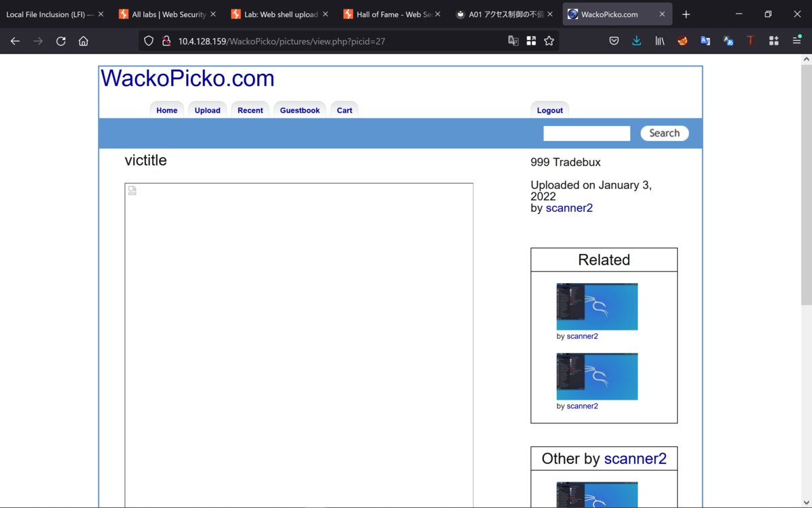The height and width of the screenshot is (508, 812).
Task: Click the page vertical scrollbar
Action: point(806,185)
